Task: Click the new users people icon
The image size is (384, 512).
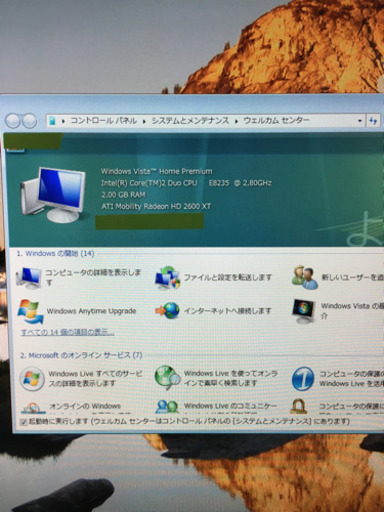Action: [x=305, y=277]
